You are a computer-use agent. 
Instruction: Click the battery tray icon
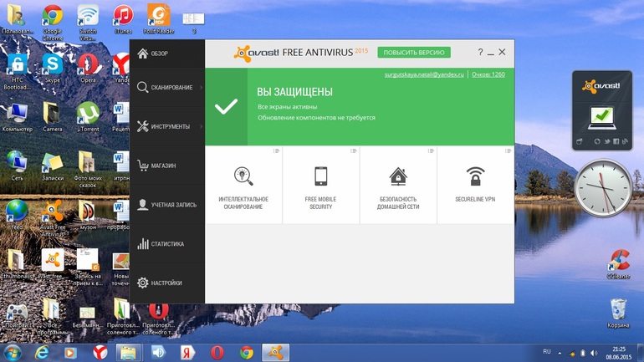click(x=582, y=353)
